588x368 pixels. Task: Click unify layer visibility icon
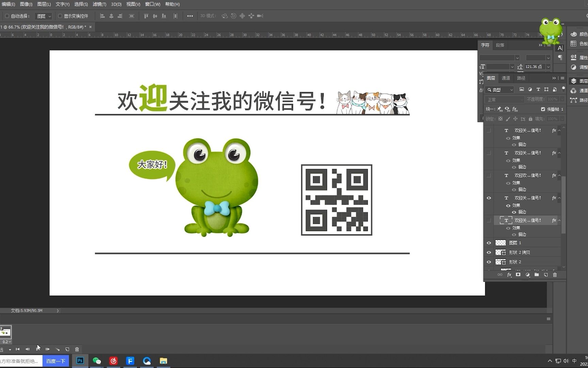pyautogui.click(x=507, y=109)
